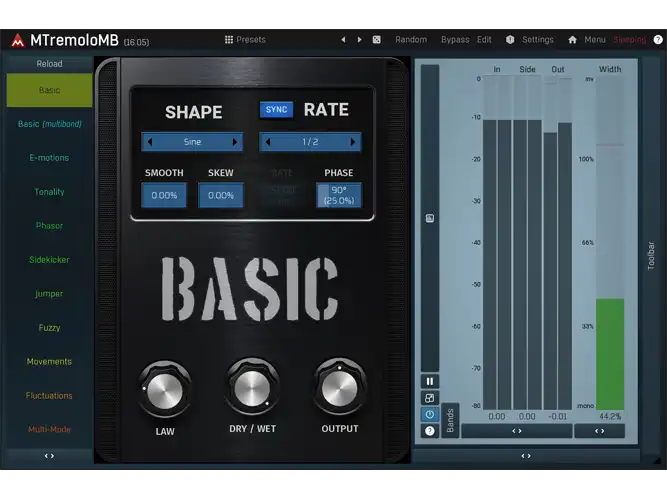Pause the meters display
Viewport: 667px width, 500px height.
click(430, 381)
